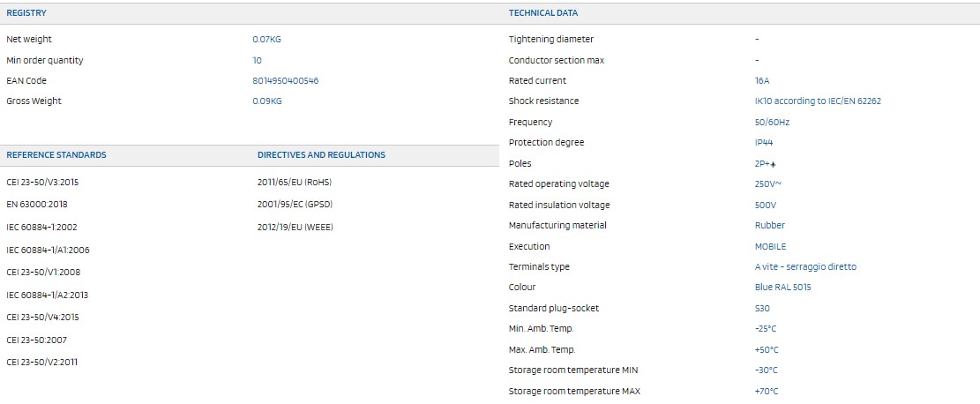Click the CEI 23-50/V3:2015 standard
980x404 pixels.
tap(42, 183)
